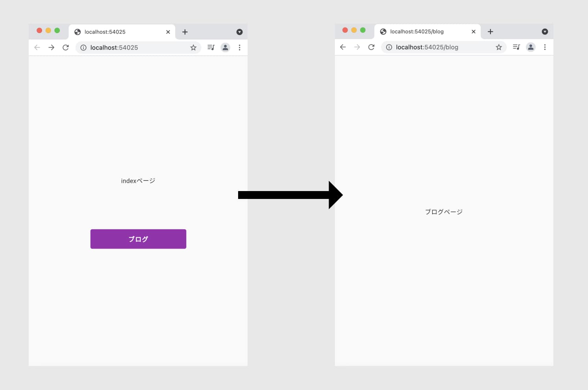Open new tab in left browser window
The image size is (588, 390).
pyautogui.click(x=185, y=32)
